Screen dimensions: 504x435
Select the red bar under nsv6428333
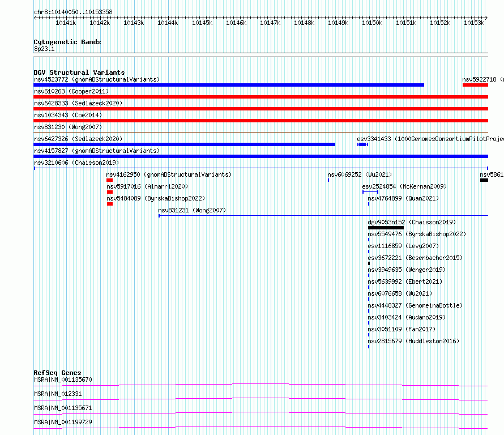260,109
